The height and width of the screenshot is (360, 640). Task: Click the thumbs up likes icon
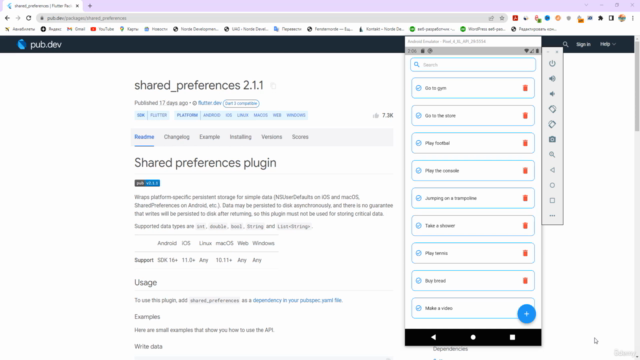[x=376, y=116]
